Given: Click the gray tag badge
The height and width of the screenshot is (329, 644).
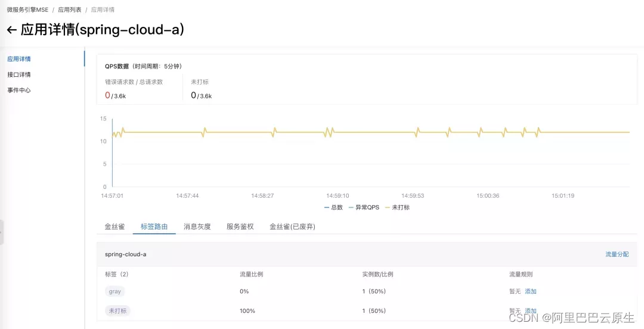Looking at the screenshot, I should point(115,291).
